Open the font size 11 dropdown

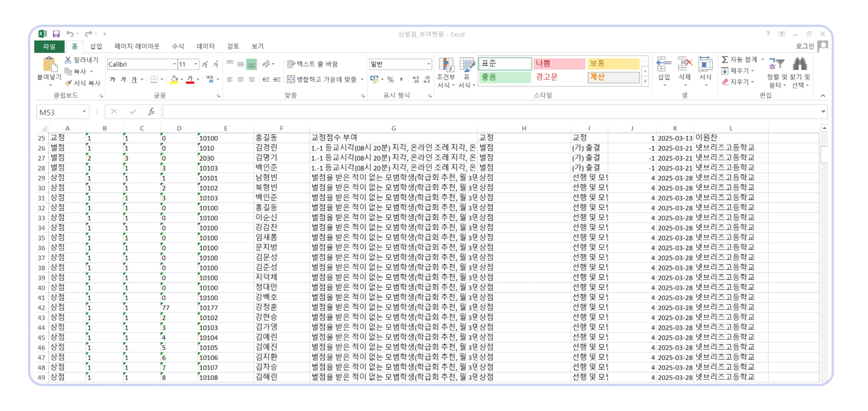(x=196, y=64)
